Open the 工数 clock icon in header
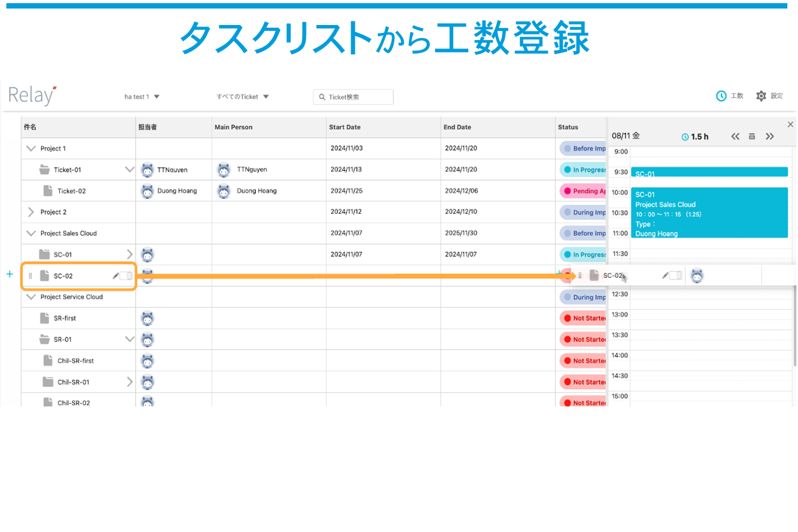This screenshot has height=532, width=798. [721, 96]
